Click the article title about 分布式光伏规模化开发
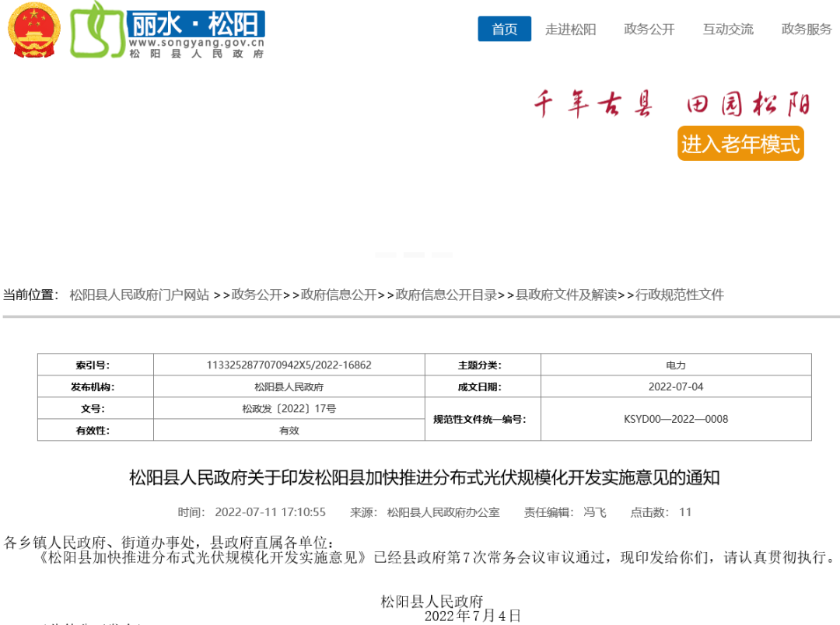The image size is (840, 625). tap(424, 477)
